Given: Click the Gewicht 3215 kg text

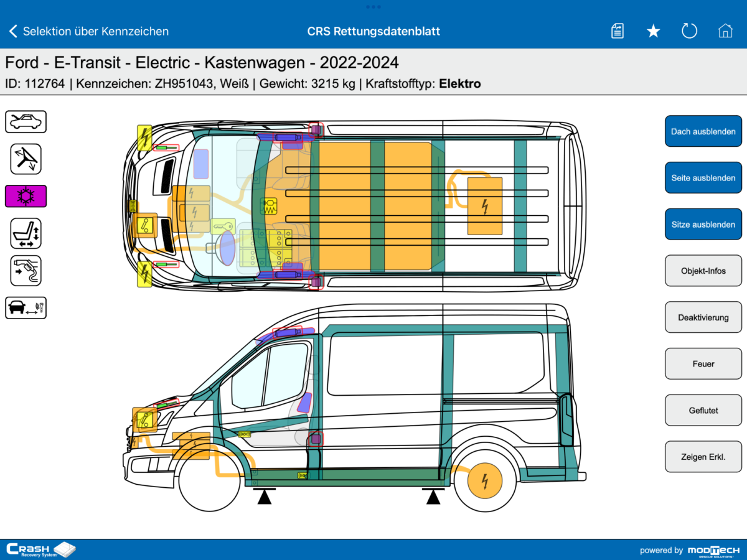Looking at the screenshot, I should tap(309, 83).
